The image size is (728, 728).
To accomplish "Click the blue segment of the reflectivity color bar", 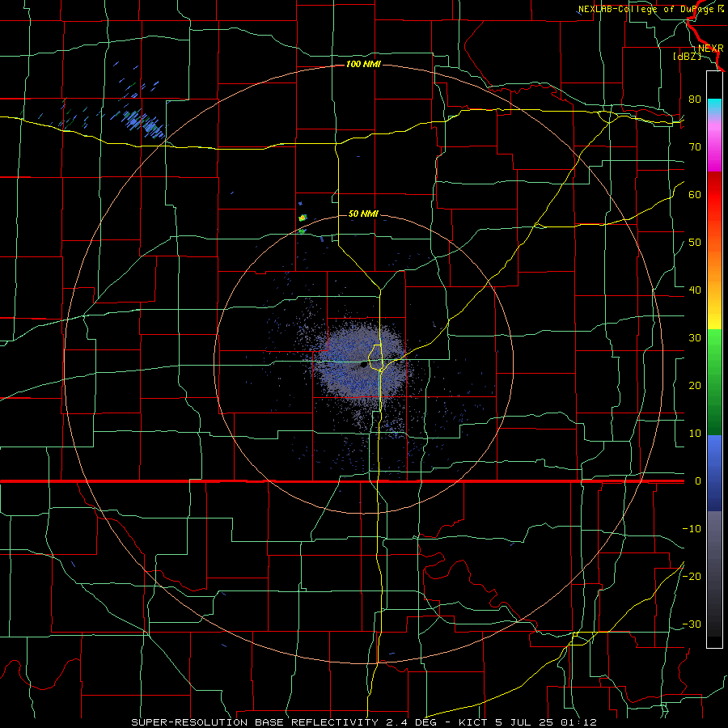I will tap(714, 472).
